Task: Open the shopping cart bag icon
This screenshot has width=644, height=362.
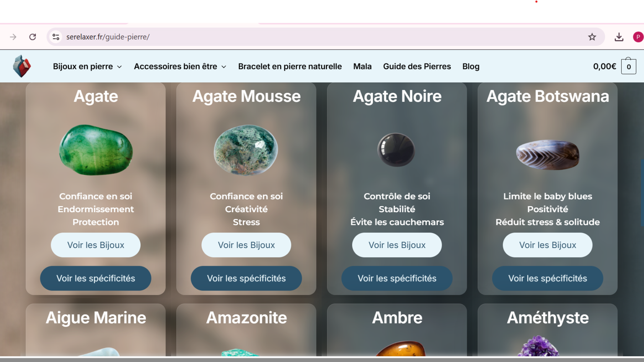Action: 629,66
